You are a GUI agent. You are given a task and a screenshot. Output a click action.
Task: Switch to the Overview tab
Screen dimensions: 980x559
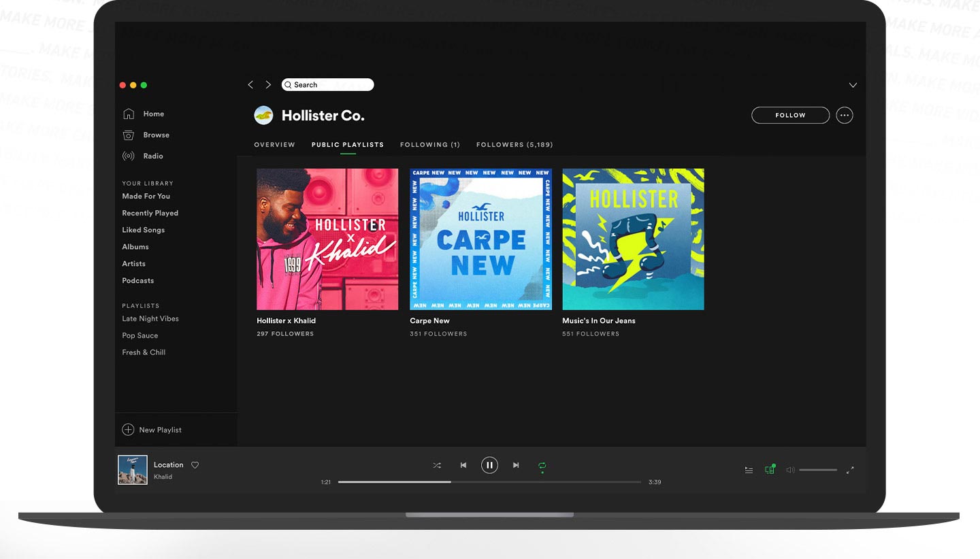coord(275,145)
